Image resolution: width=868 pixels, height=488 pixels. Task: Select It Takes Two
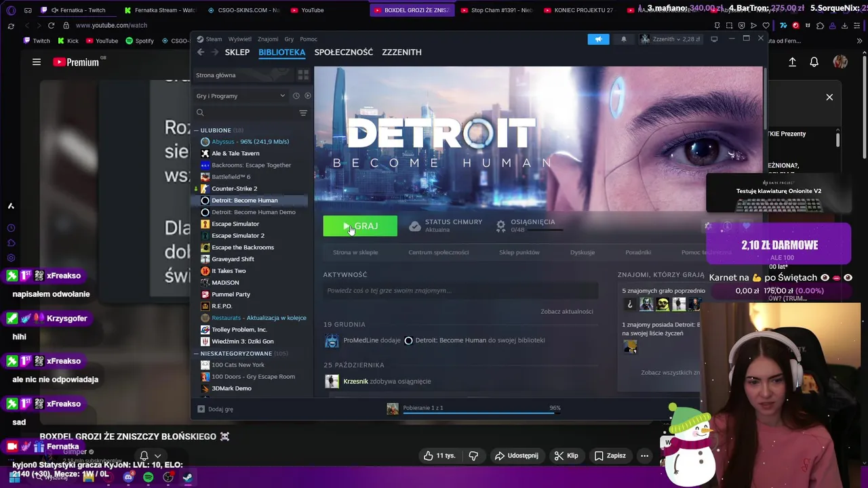tap(229, 271)
